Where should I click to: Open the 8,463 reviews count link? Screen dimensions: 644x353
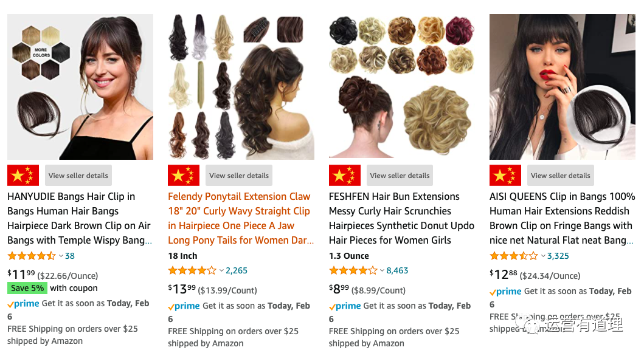pos(397,270)
